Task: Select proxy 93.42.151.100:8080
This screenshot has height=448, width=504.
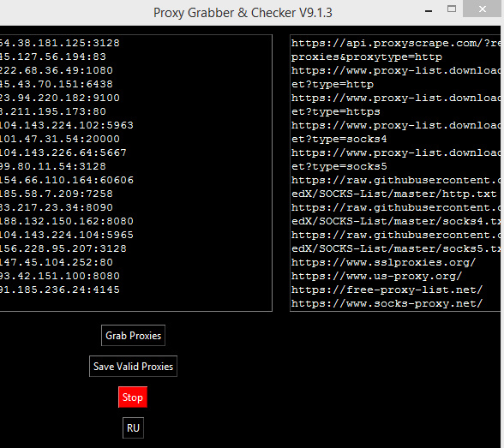Action: [x=60, y=276]
